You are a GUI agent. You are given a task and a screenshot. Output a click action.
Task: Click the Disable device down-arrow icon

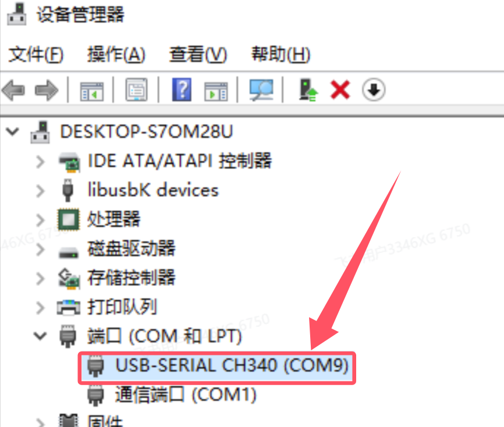[374, 90]
